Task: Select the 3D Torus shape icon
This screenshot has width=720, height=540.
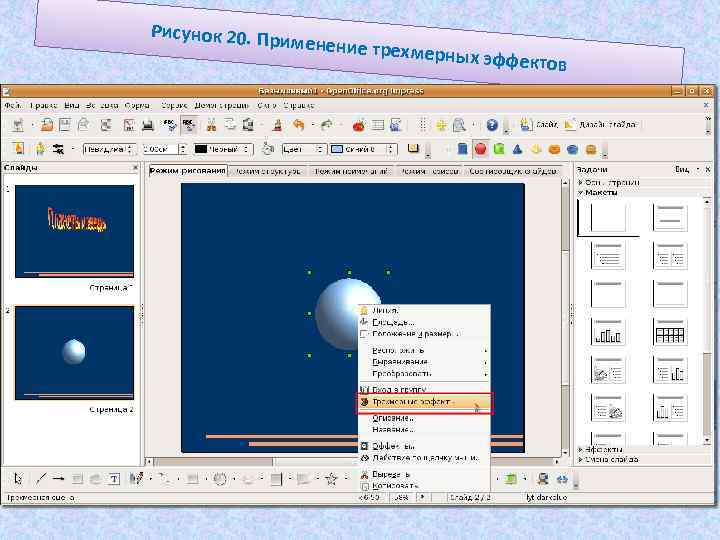Action: coord(555,149)
